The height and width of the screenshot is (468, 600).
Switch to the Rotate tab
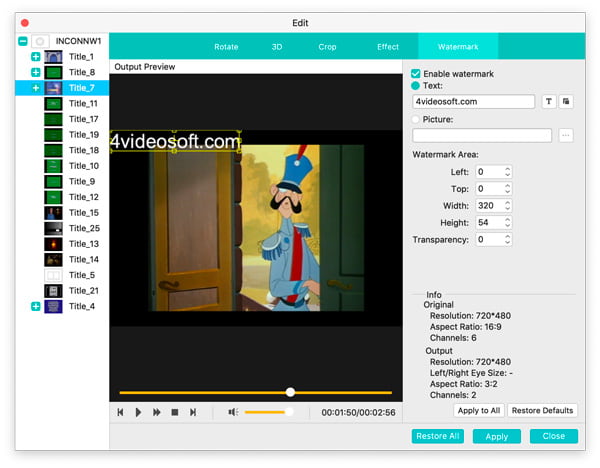click(226, 47)
